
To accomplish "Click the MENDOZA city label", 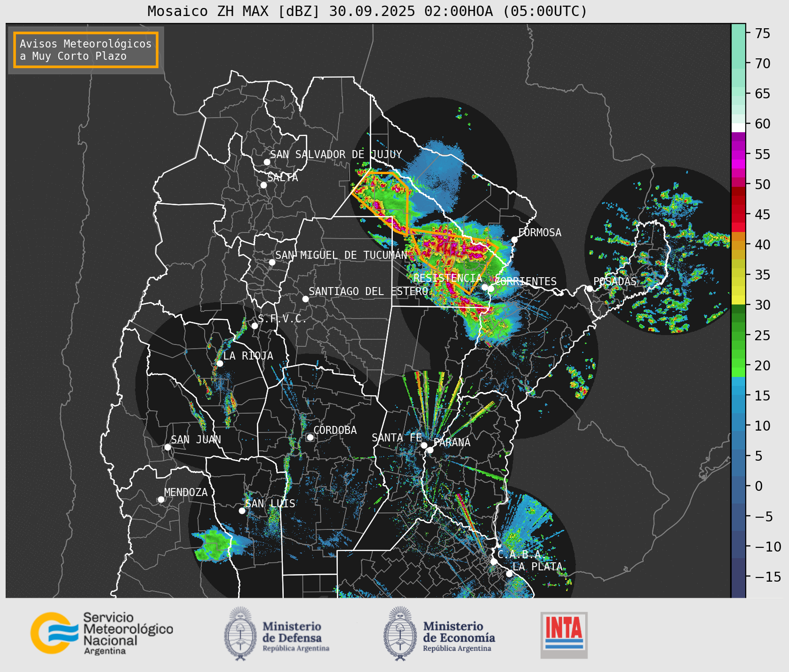I will point(186,492).
